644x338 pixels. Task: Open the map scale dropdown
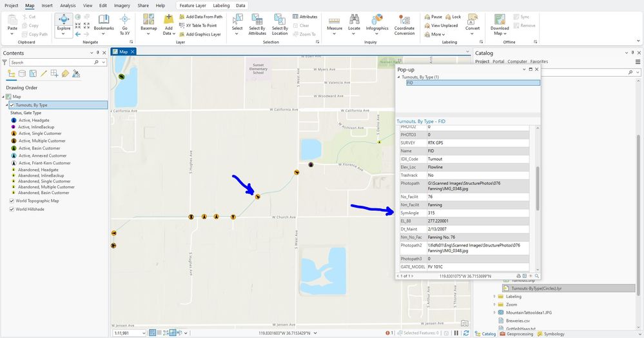tap(143, 333)
